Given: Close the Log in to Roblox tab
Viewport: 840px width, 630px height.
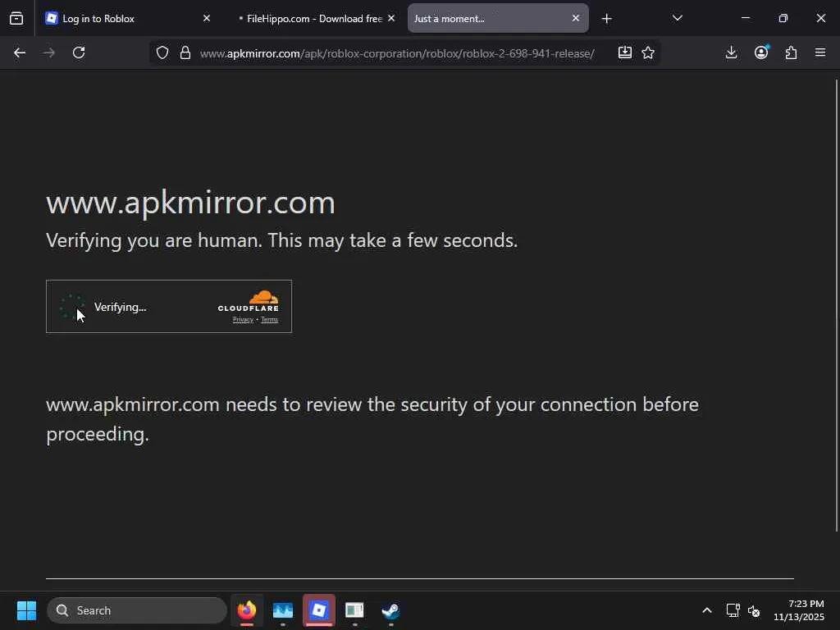Looking at the screenshot, I should (207, 18).
